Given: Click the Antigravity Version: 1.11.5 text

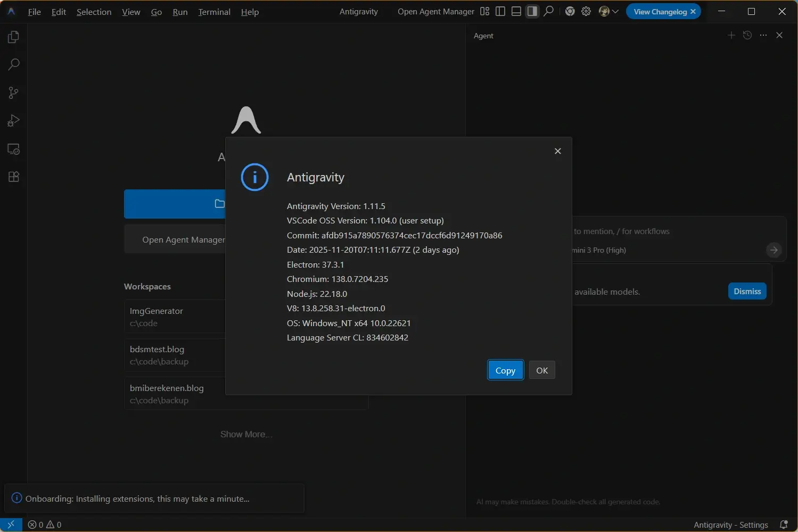Looking at the screenshot, I should [336, 206].
